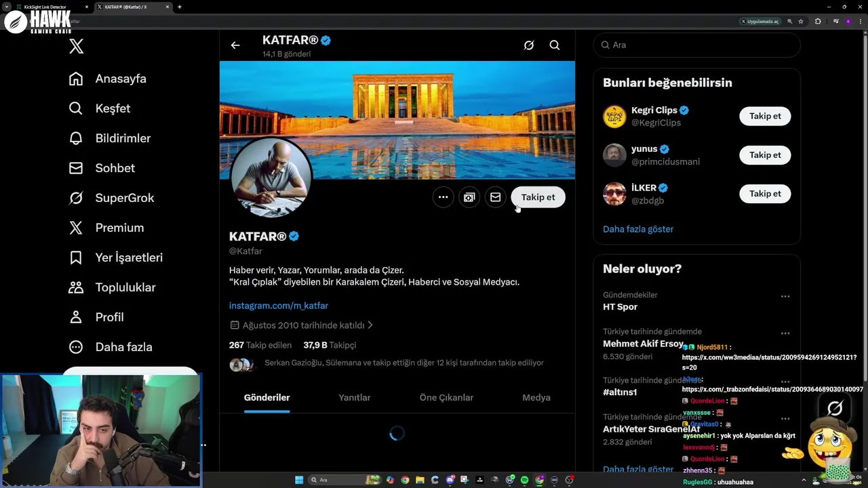
Task: Switch to the Medya tab
Action: coord(536,398)
